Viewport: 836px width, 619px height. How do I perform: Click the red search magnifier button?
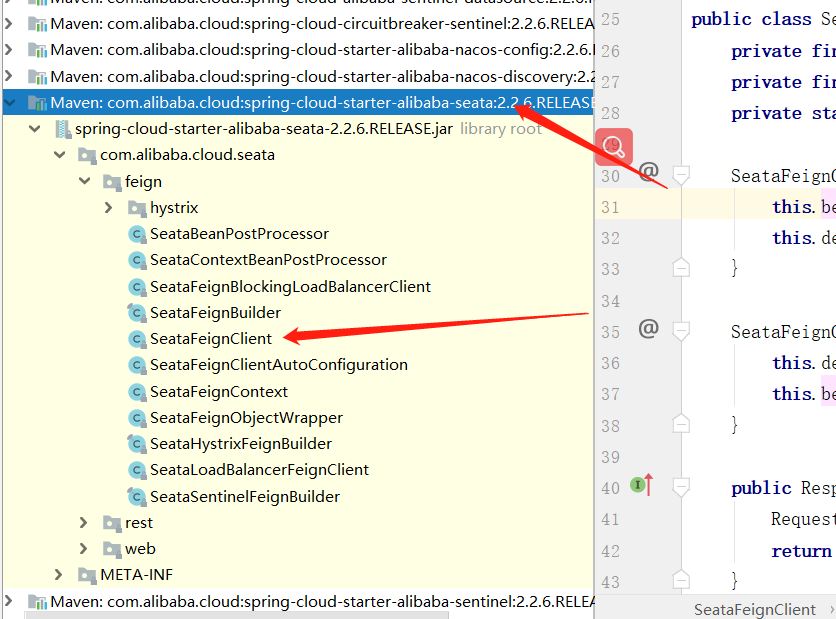point(614,147)
